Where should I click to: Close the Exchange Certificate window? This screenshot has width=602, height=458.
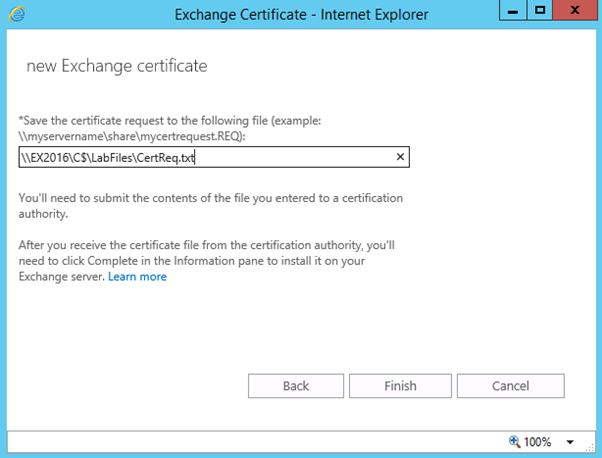click(575, 10)
